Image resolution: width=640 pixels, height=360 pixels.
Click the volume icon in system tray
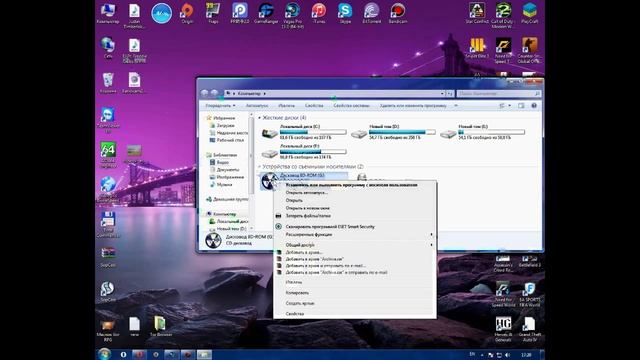tap(507, 355)
